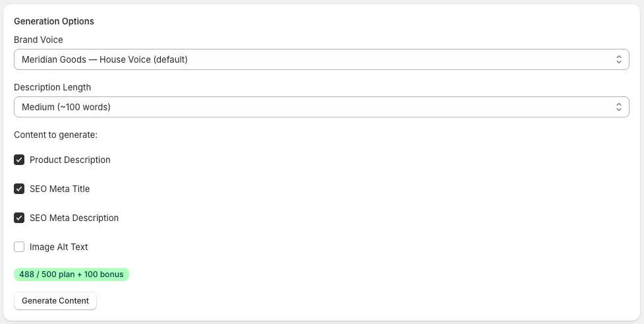The image size is (644, 324).
Task: Click the 'Content to generate:' text
Action: click(55, 135)
